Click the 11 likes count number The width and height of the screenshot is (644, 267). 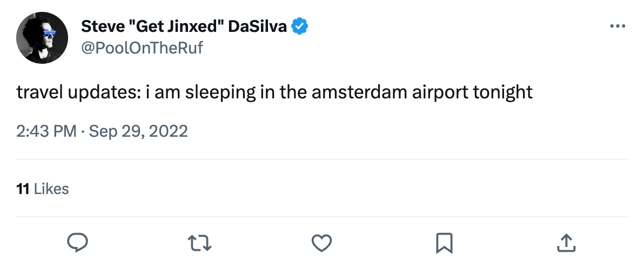coord(23,189)
